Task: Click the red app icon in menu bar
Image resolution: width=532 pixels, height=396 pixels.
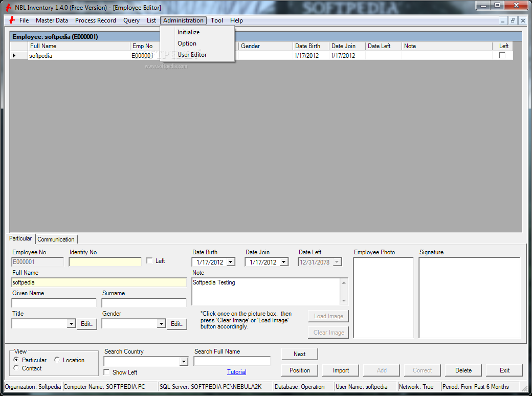Action: pos(12,20)
